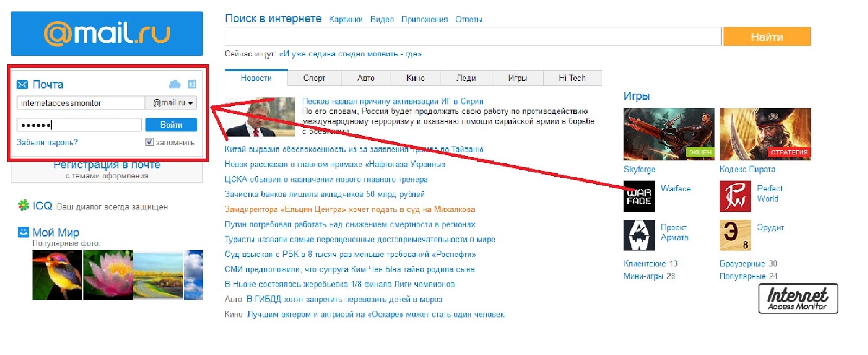Click the Мой Мир smiley icon

click(x=23, y=232)
